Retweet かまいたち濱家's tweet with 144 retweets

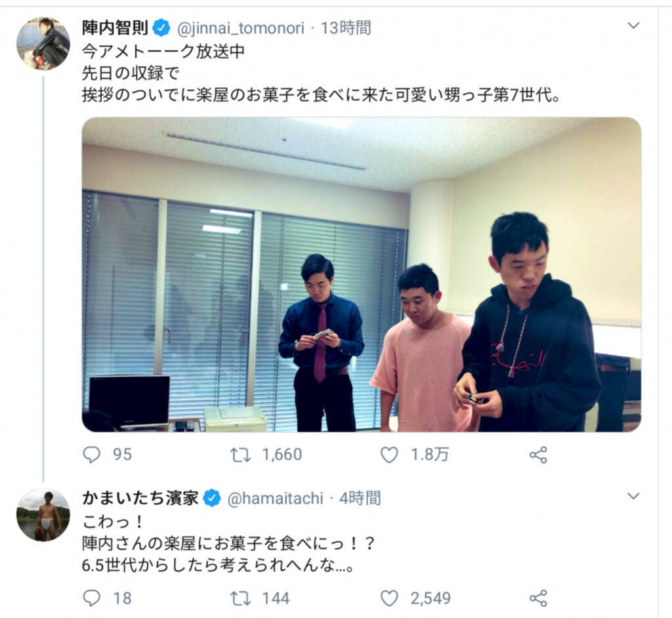point(240,598)
